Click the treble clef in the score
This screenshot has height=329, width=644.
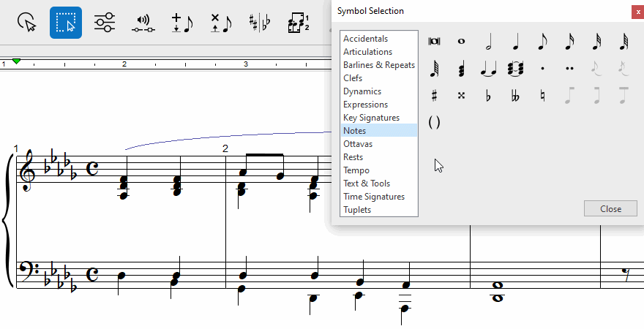pos(28,170)
